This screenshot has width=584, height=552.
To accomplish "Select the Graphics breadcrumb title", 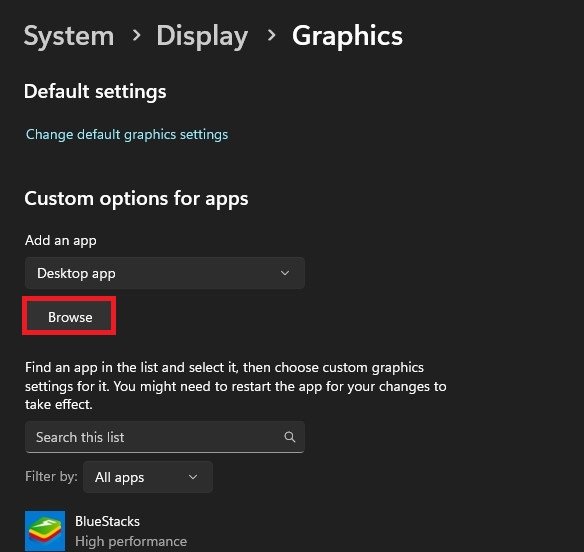I will (x=347, y=37).
